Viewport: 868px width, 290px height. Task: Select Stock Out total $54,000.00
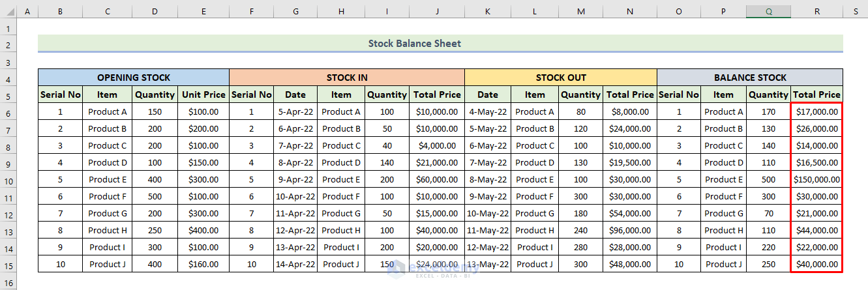coord(630,213)
